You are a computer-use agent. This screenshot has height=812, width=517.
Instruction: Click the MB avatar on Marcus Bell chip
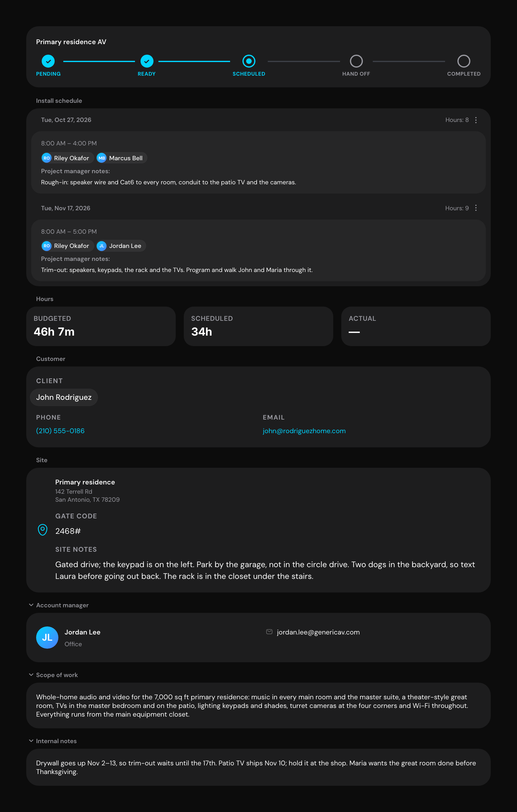[x=102, y=158]
